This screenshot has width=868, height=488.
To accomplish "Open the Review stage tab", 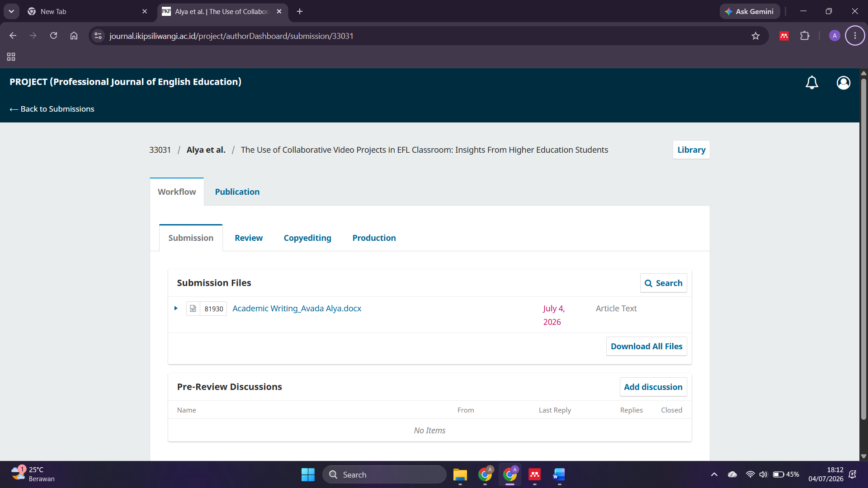I will [249, 238].
